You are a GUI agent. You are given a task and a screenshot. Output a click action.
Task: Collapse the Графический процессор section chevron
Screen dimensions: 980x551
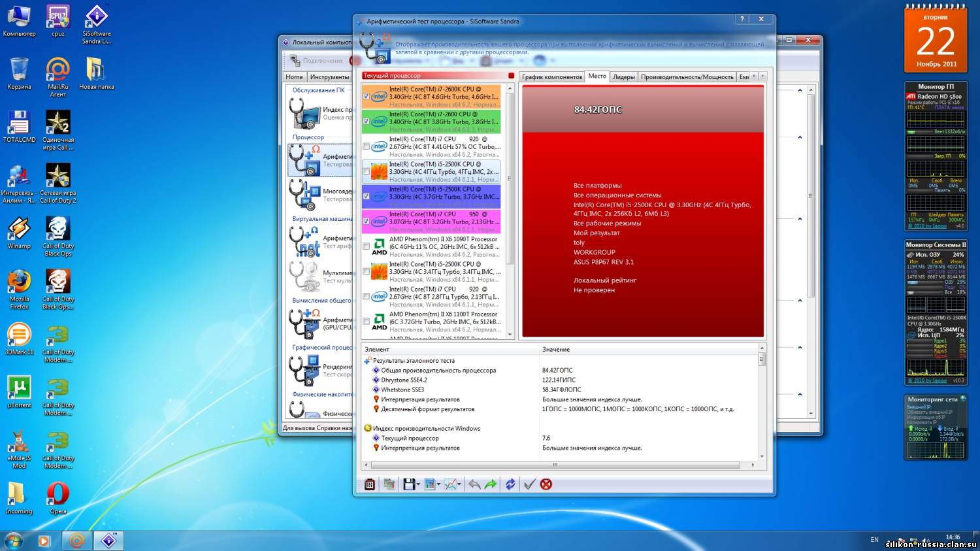coord(800,347)
